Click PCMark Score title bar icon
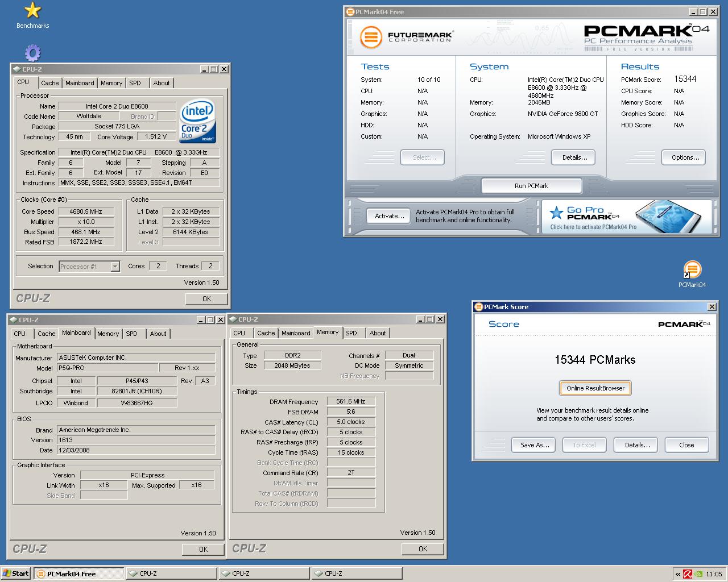 [x=478, y=307]
